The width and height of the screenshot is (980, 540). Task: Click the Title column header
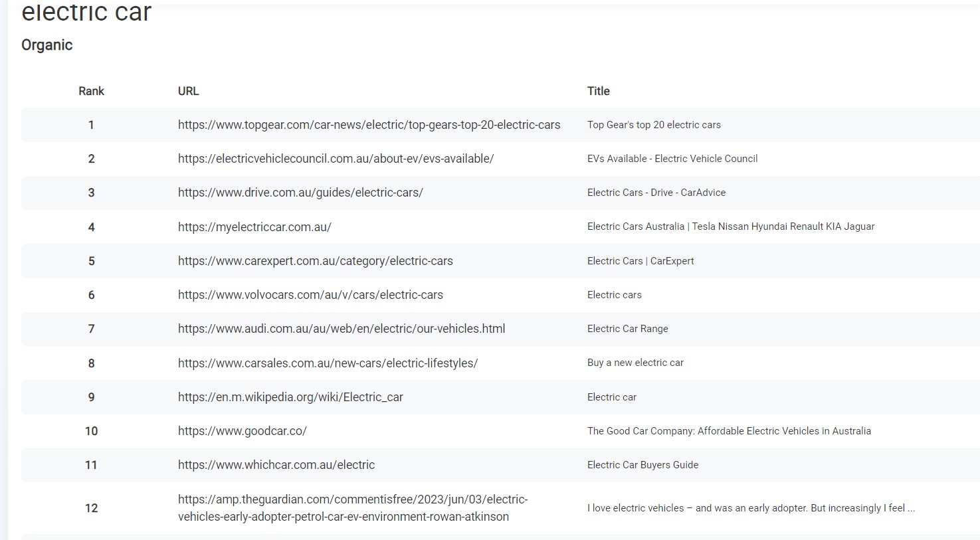click(x=598, y=91)
